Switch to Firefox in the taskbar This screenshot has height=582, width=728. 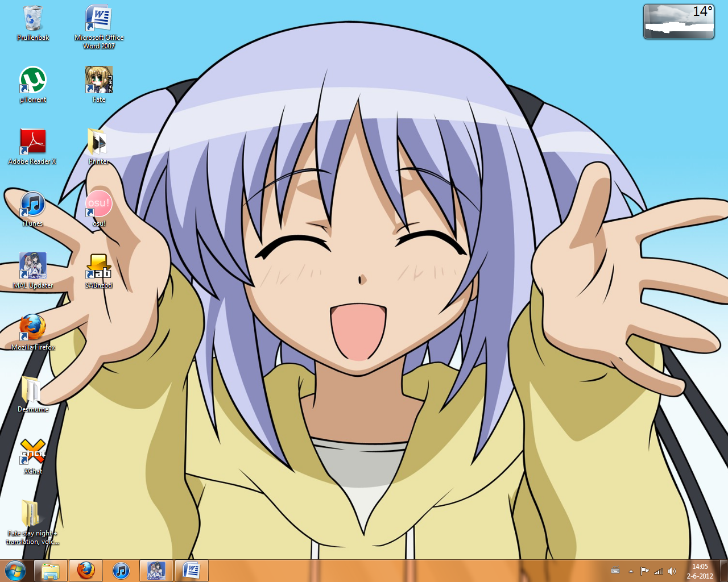86,571
